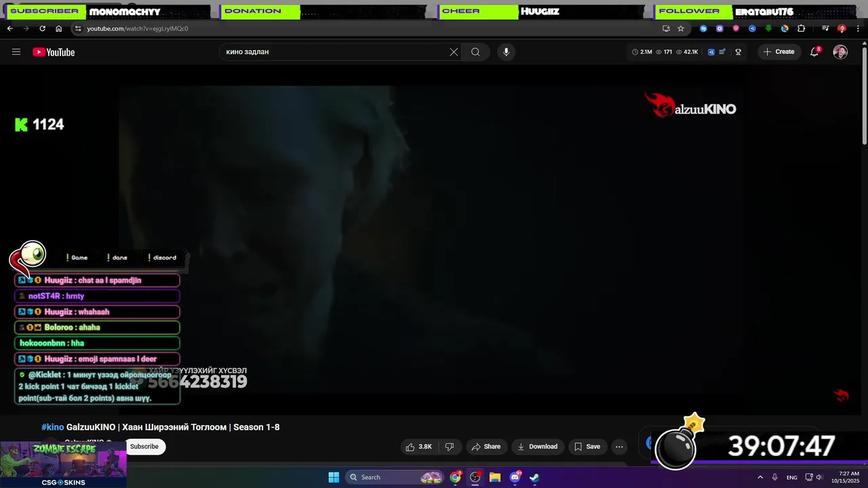Open YouTube notifications bell
Viewport: 868px width, 488px height.
[x=815, y=52]
